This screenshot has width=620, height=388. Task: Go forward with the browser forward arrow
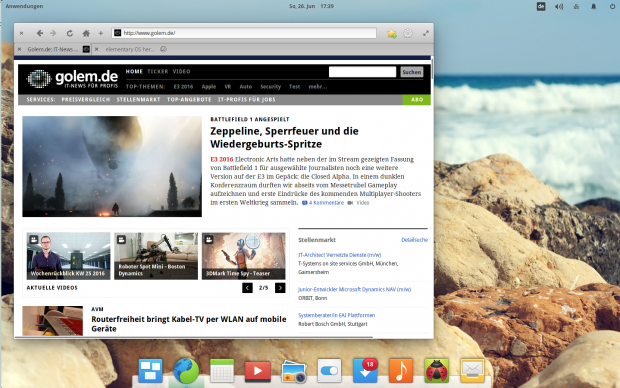pos(53,33)
